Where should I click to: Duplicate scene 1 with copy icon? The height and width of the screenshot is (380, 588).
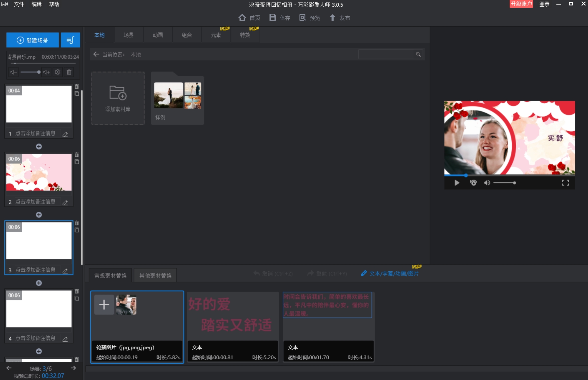pos(77,94)
